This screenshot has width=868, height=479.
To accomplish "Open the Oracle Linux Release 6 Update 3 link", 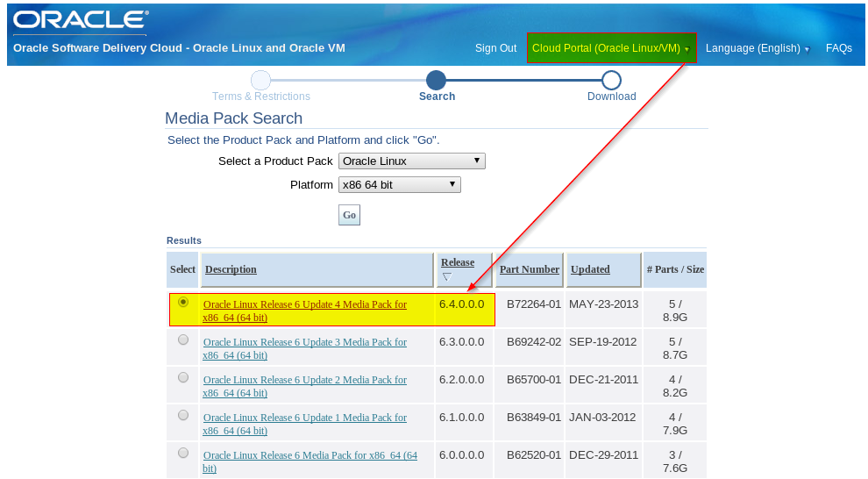I will (304, 349).
